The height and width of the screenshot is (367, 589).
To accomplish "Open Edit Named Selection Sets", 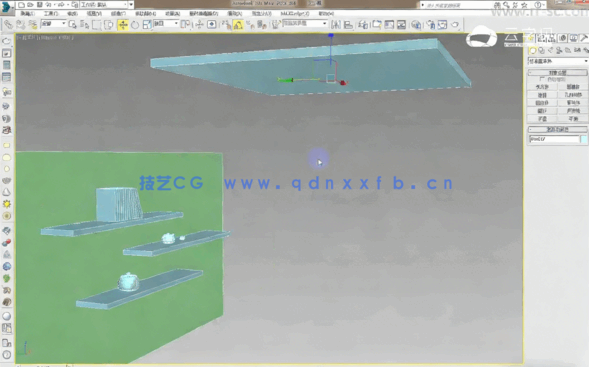I will (276, 25).
